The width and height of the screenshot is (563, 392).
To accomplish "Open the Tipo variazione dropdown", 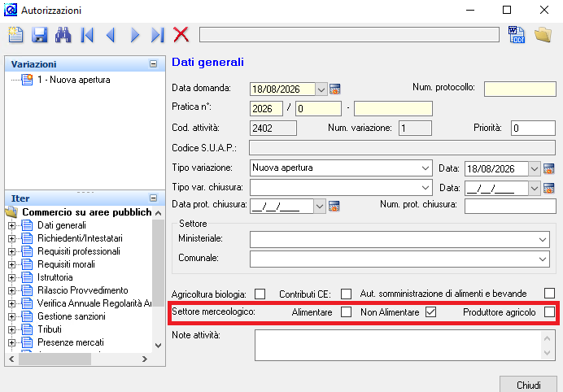I will (426, 168).
